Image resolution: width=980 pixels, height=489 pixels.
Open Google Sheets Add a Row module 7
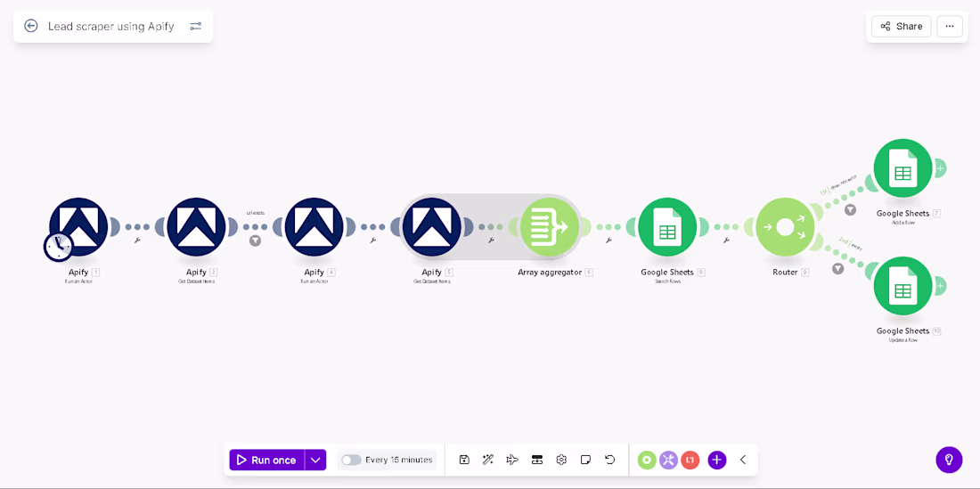click(x=902, y=168)
